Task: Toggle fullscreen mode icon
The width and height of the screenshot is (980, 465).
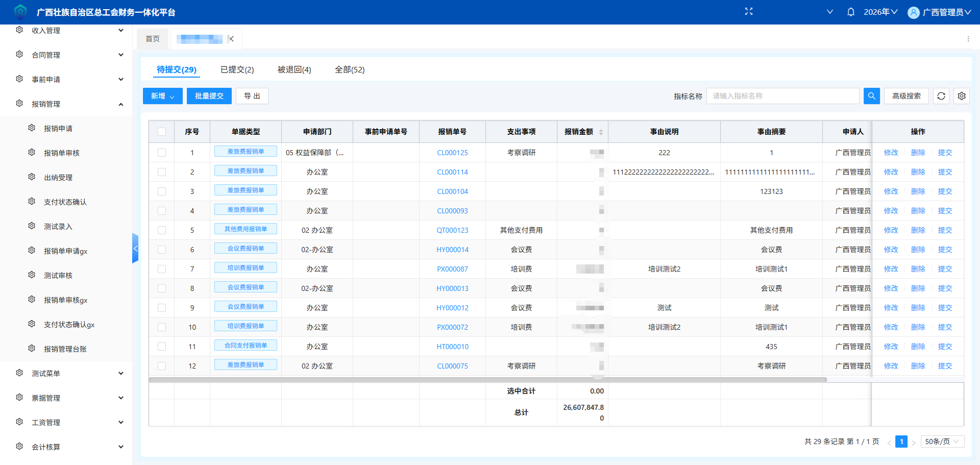Action: coord(749,11)
